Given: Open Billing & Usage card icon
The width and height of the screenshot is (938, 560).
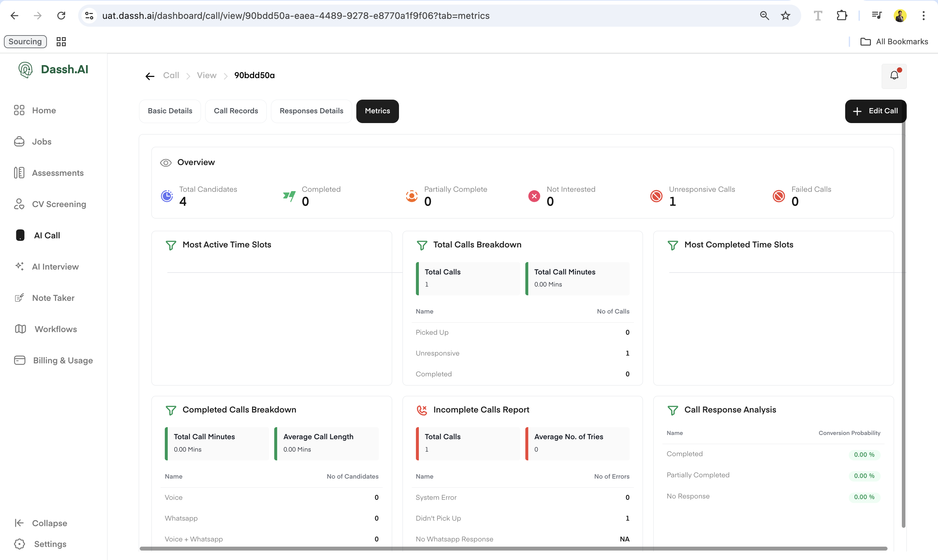Looking at the screenshot, I should click(x=20, y=360).
